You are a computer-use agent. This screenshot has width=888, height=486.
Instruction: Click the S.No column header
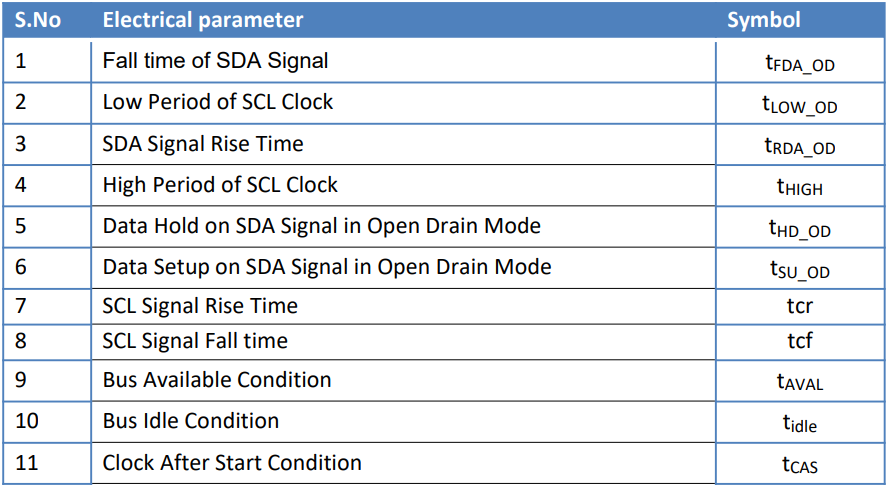[38, 20]
